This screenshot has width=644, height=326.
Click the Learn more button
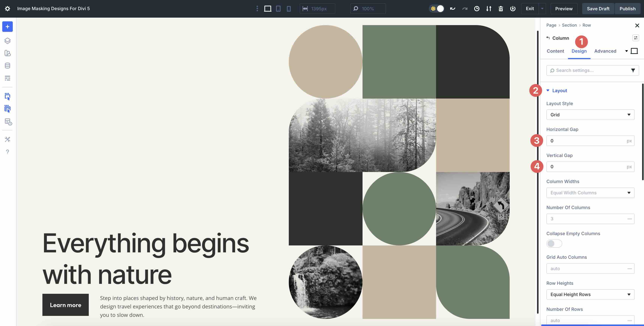click(x=65, y=305)
